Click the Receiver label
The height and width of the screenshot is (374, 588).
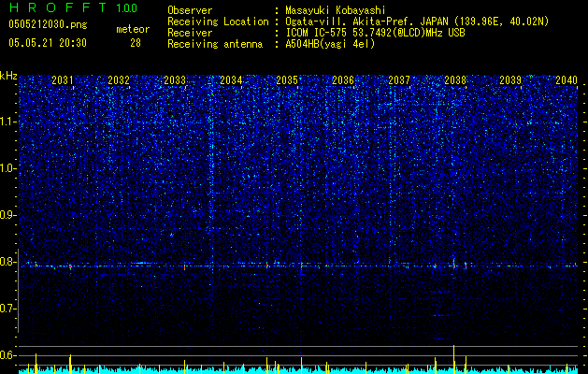[190, 33]
